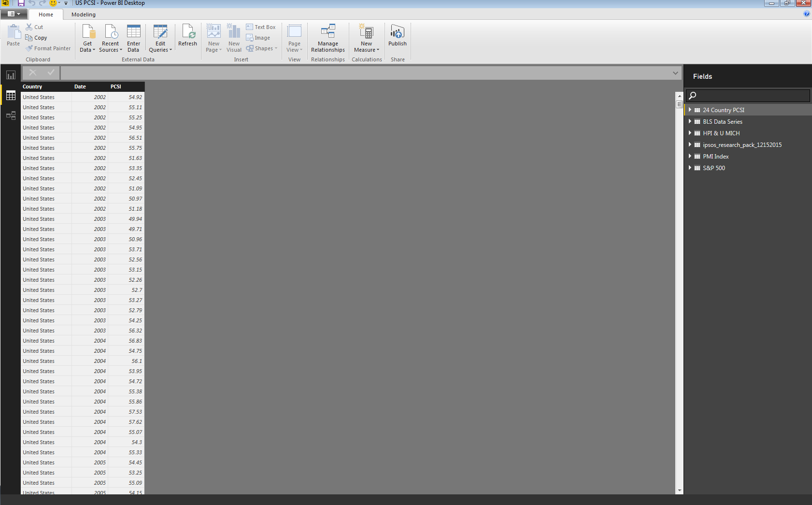Expand the HPI & U MICH table
The image size is (812, 505).
[x=690, y=133]
